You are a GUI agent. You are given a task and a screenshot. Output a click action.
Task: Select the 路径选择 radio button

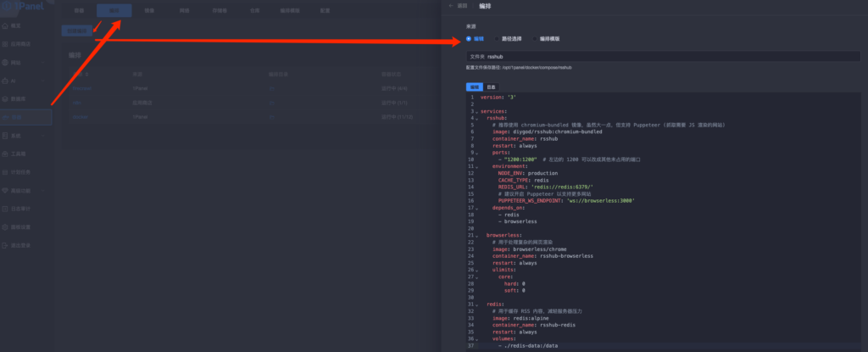[x=498, y=38]
